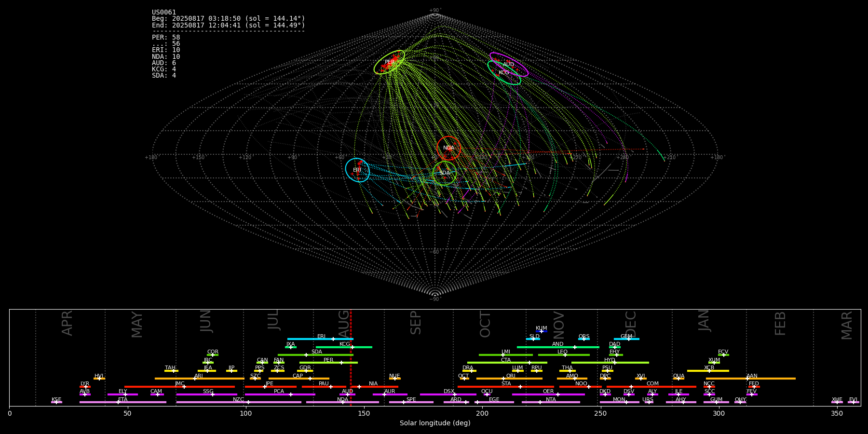Select 'KCG: 4' count in legend
This screenshot has width=868, height=434.
[164, 69]
